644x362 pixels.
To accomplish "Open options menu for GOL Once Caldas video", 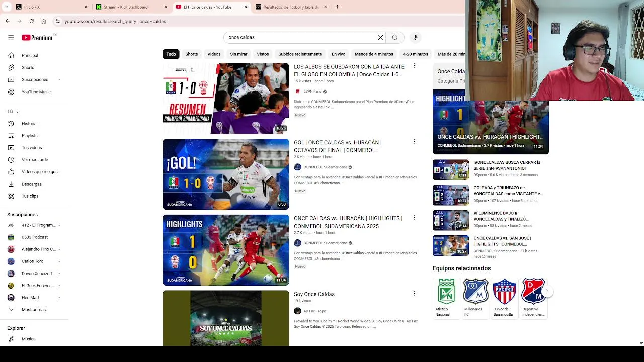I will (x=414, y=142).
